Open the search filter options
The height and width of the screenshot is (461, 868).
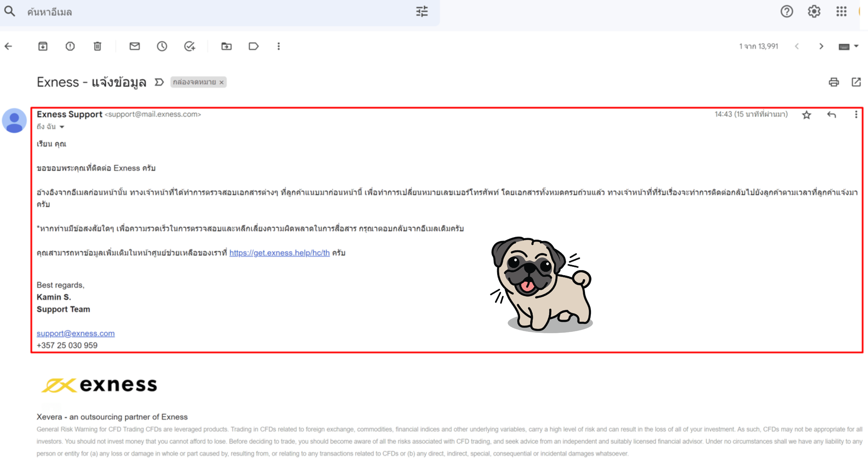click(422, 11)
